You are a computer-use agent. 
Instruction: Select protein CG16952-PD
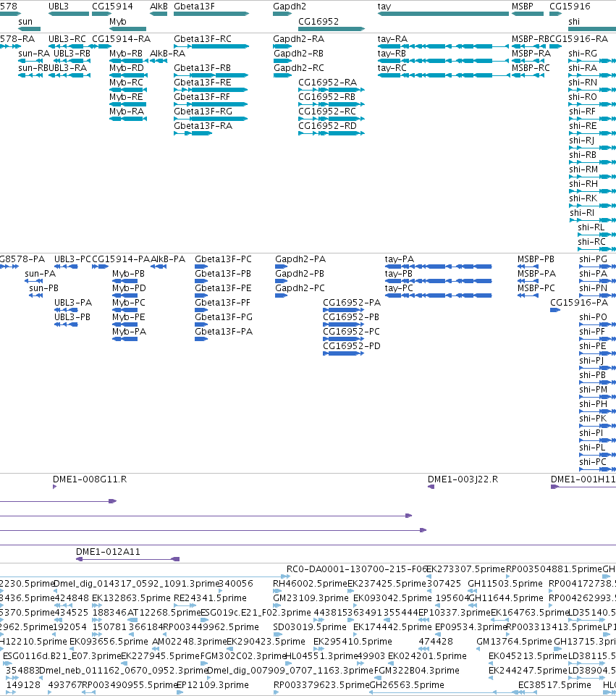pos(343,353)
